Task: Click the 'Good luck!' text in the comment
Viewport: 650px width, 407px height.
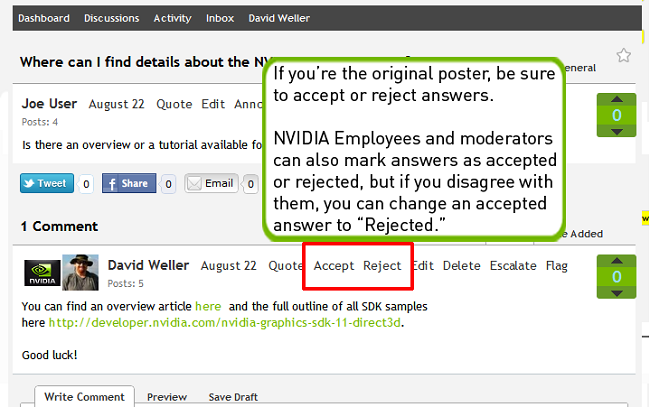Action: click(49, 355)
